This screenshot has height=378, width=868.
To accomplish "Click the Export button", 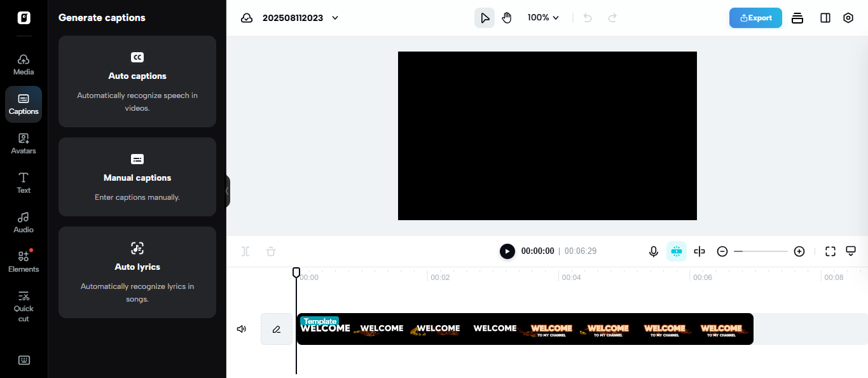I will click(x=755, y=18).
